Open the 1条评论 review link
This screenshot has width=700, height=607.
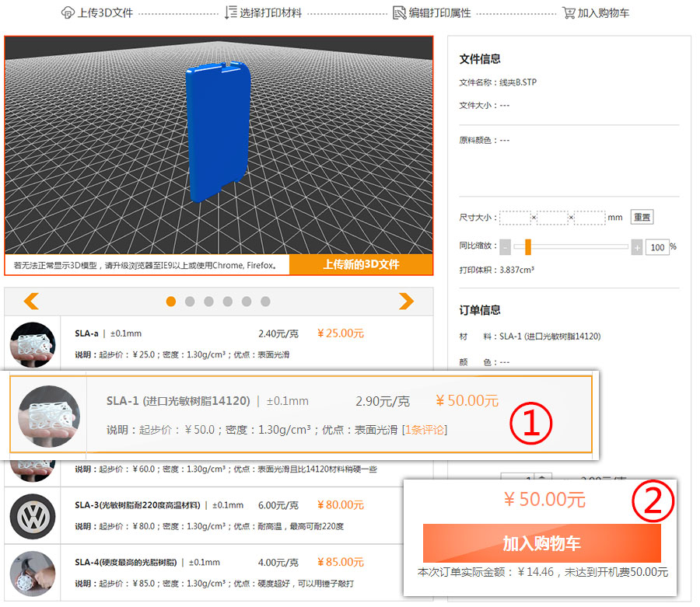[x=425, y=430]
